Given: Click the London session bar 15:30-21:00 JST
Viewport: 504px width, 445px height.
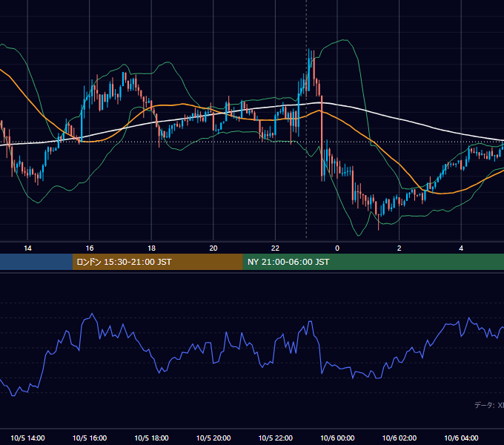Looking at the screenshot, I should coord(157,262).
